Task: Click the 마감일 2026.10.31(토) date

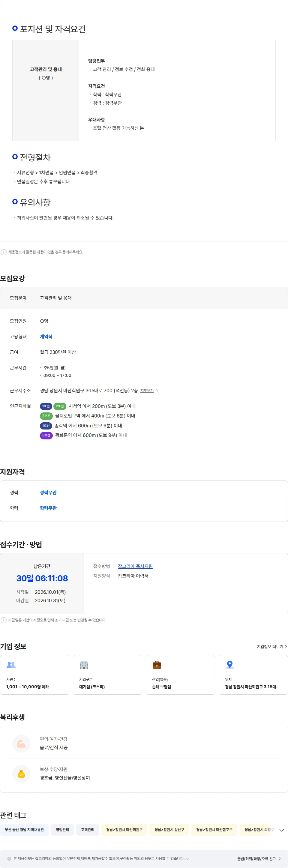Action: [50, 600]
